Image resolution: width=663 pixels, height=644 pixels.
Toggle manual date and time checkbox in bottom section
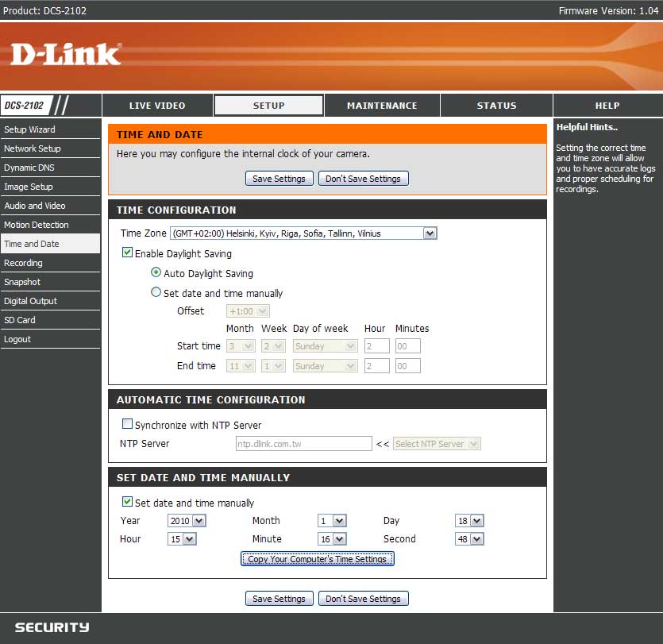click(x=127, y=503)
